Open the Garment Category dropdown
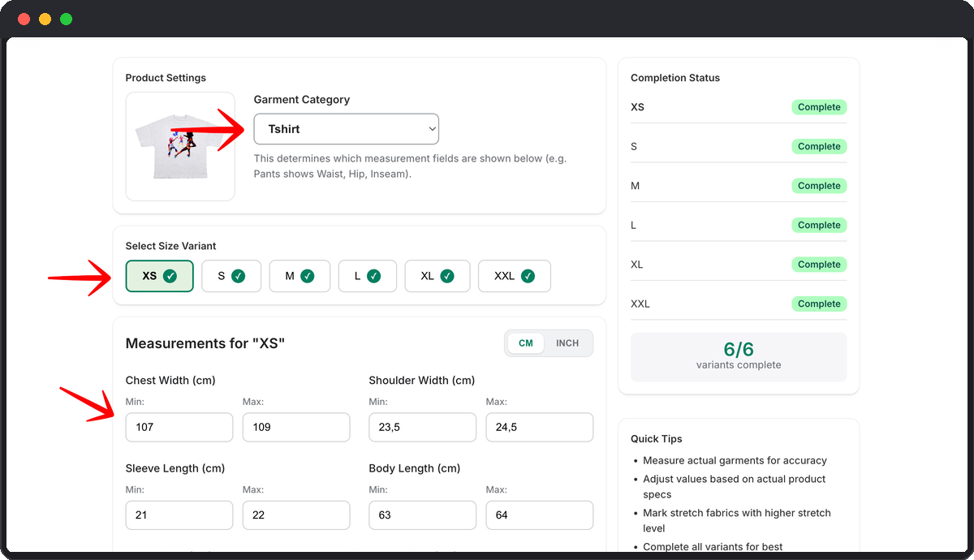 point(347,129)
